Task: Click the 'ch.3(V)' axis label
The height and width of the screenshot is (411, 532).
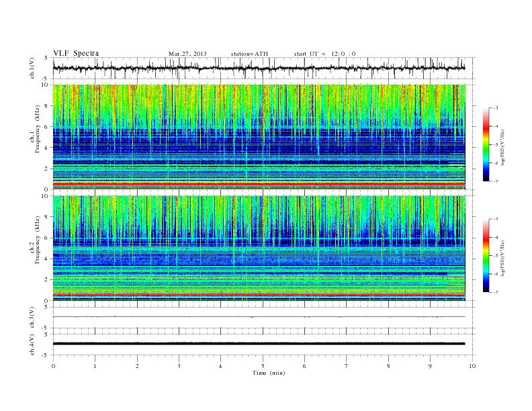Action: [x=32, y=318]
